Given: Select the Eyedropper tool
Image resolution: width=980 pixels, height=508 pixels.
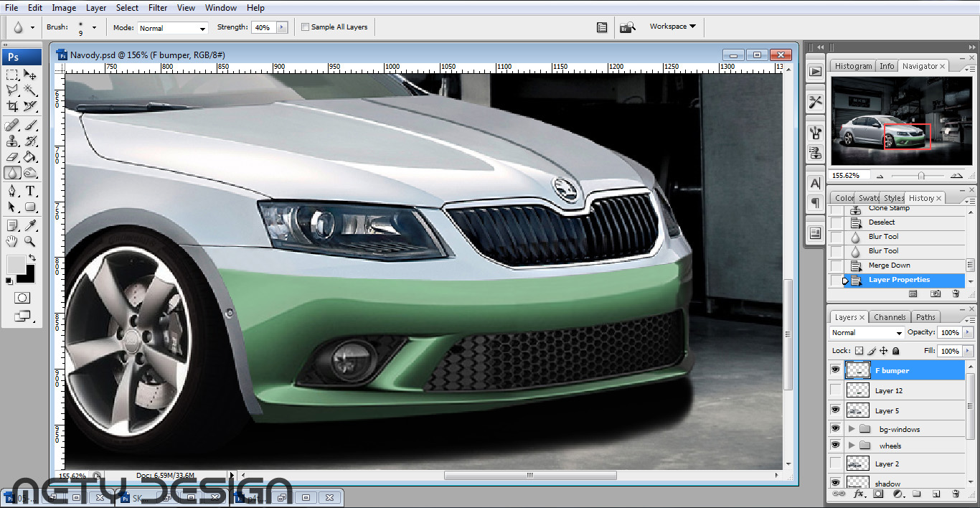Looking at the screenshot, I should [30, 225].
